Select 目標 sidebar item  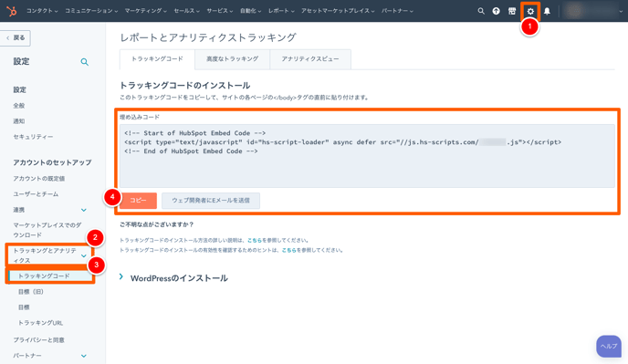pos(24,307)
